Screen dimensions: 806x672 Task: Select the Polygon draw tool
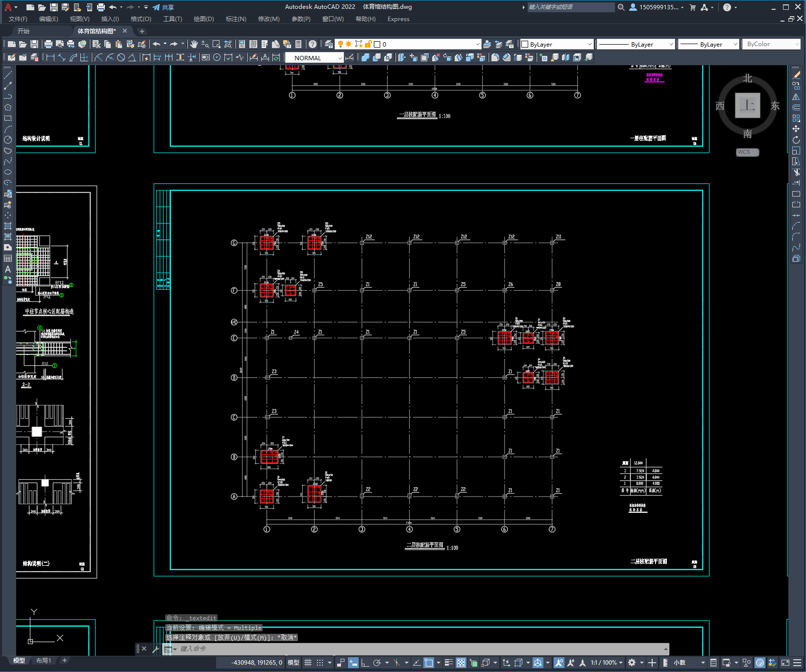[8, 107]
